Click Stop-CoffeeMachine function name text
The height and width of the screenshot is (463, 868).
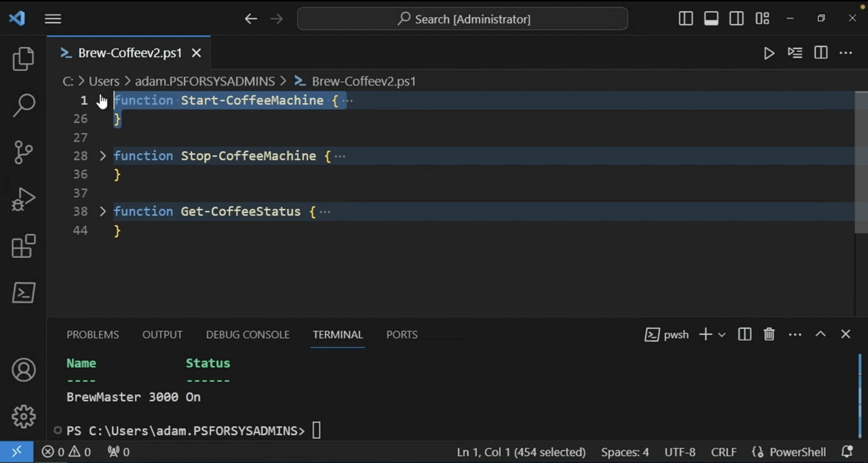click(248, 156)
